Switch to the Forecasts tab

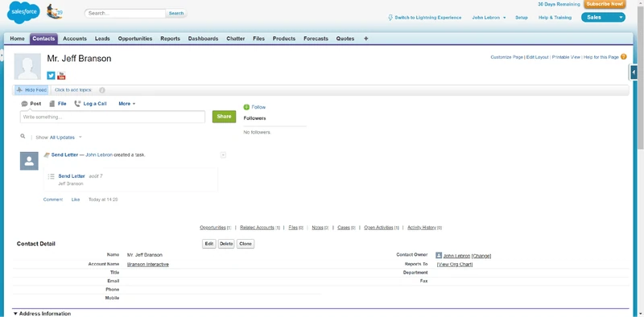pyautogui.click(x=316, y=39)
